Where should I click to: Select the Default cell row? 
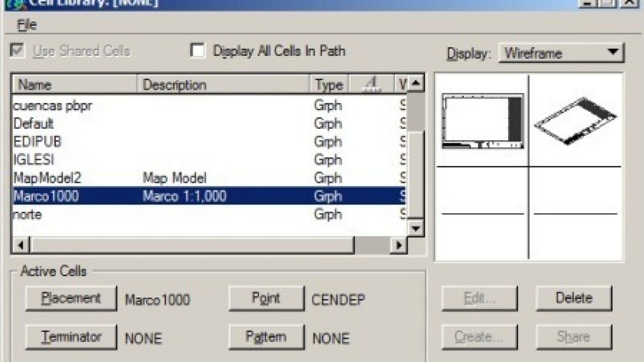209,124
